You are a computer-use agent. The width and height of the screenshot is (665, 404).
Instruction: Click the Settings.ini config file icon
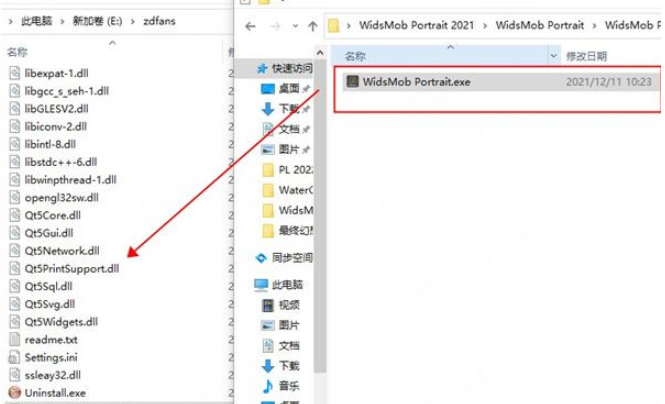click(x=14, y=357)
